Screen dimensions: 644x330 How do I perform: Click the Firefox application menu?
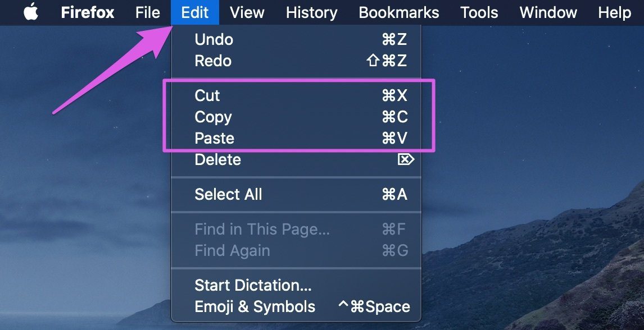[88, 13]
